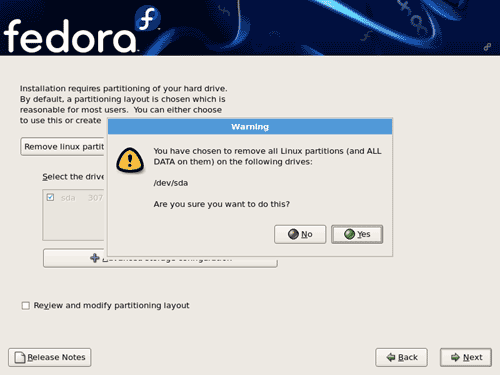This screenshot has height=375, width=500.
Task: Click the Warning dialog title bar
Action: coord(250,127)
